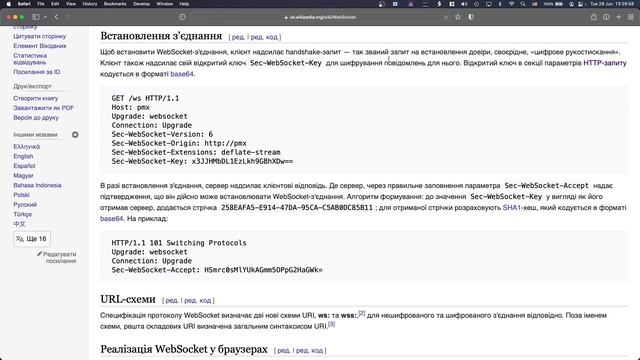Open Spotlight search magnifier in menu bar

tap(523, 4)
